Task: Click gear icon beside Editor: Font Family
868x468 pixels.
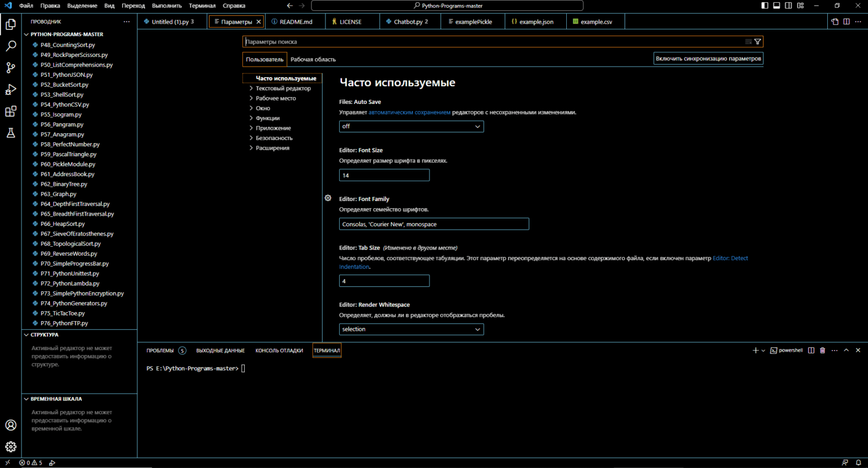Action: (x=328, y=198)
